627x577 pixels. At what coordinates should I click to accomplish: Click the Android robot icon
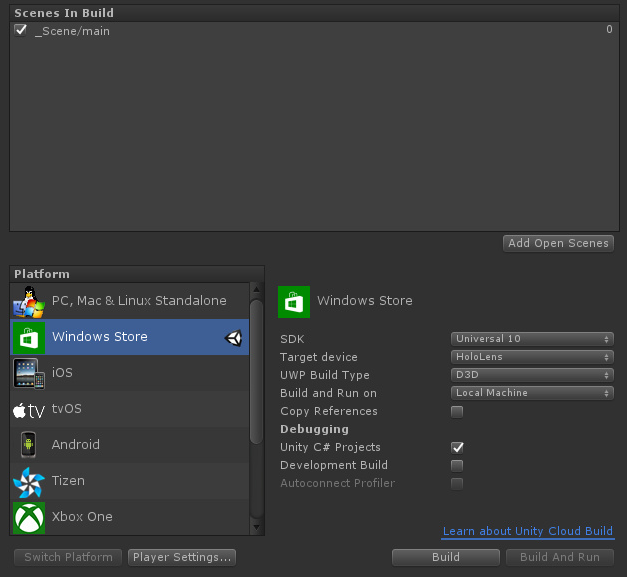tap(28, 445)
